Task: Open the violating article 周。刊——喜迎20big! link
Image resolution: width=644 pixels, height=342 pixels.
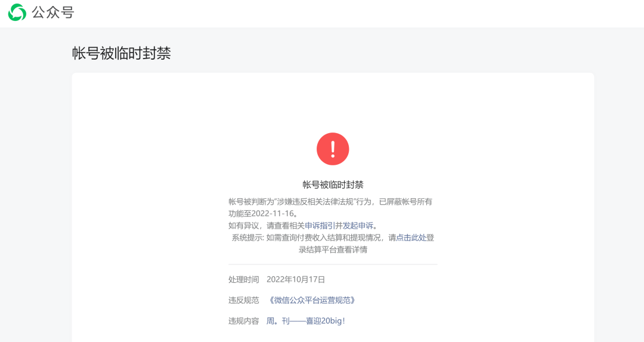Action: pyautogui.click(x=305, y=321)
